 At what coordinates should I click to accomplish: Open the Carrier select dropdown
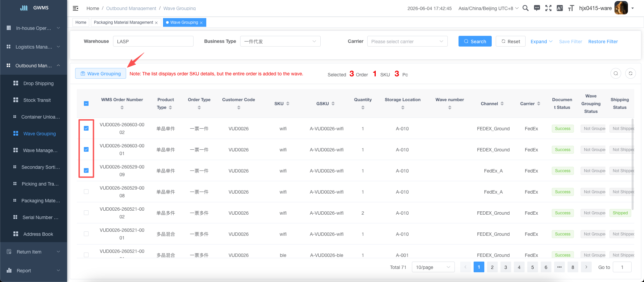coord(407,41)
